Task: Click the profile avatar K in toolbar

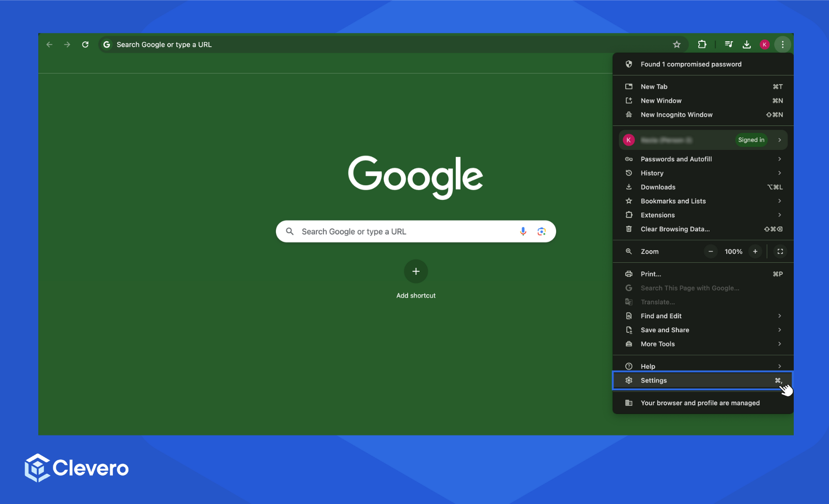Action: (765, 44)
